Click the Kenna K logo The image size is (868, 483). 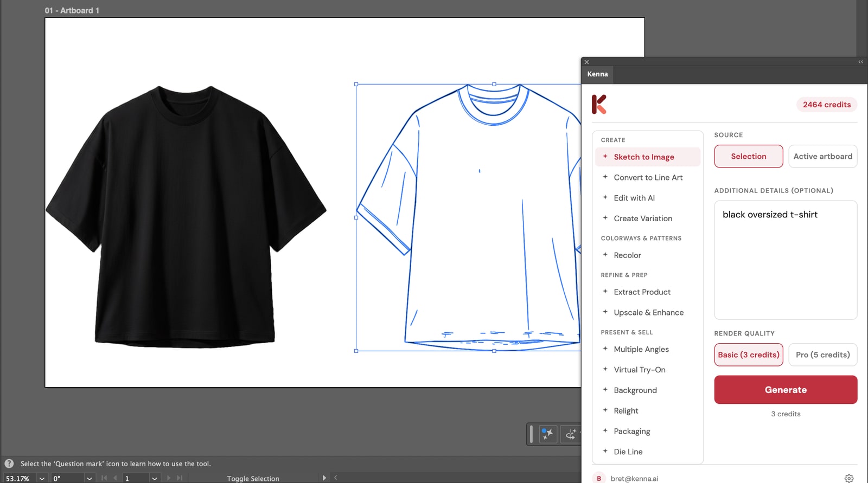[x=599, y=104]
